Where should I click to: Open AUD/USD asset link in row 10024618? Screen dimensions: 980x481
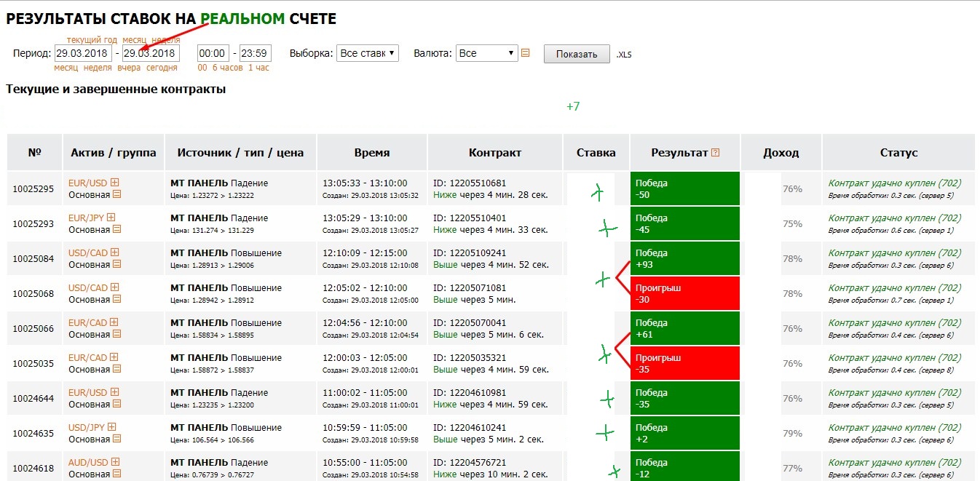(88, 463)
